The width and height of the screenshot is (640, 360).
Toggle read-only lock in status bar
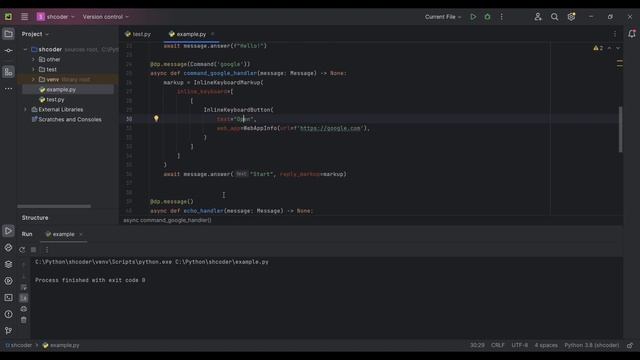pyautogui.click(x=630, y=345)
